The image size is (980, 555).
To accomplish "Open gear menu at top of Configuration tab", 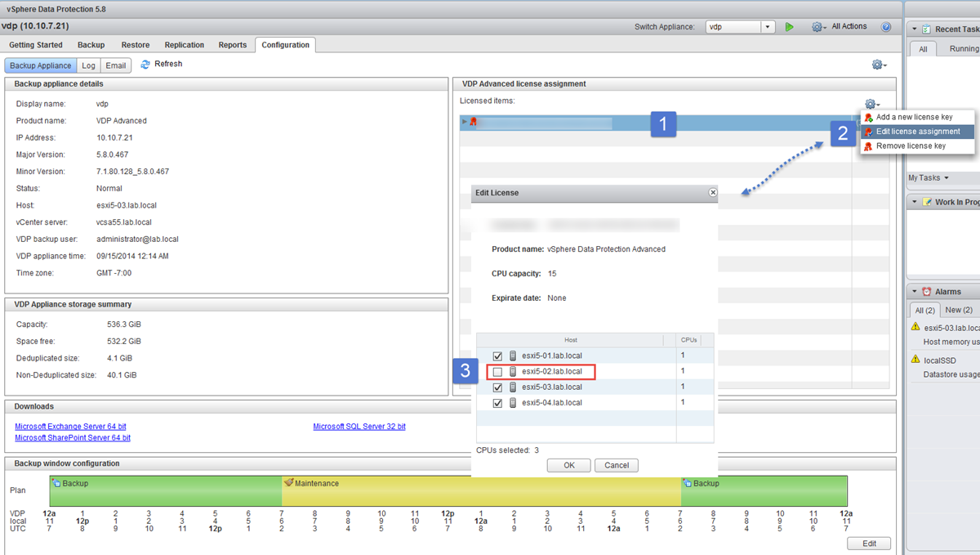I will [x=879, y=65].
